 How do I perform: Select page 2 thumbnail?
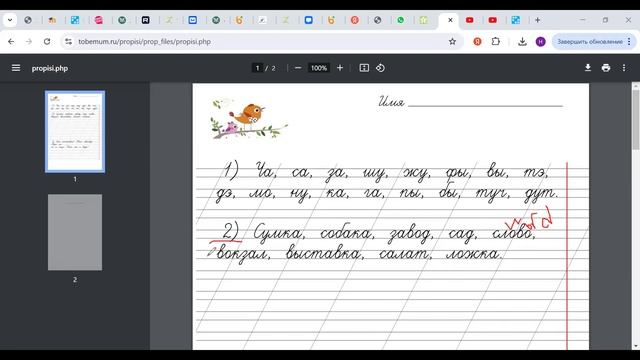[75, 232]
